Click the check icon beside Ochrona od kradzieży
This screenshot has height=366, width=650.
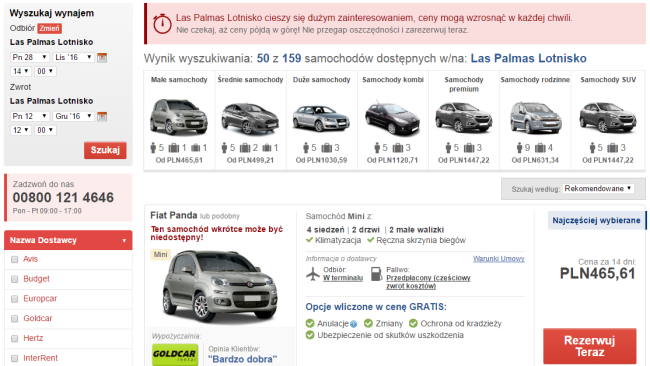coord(413,323)
